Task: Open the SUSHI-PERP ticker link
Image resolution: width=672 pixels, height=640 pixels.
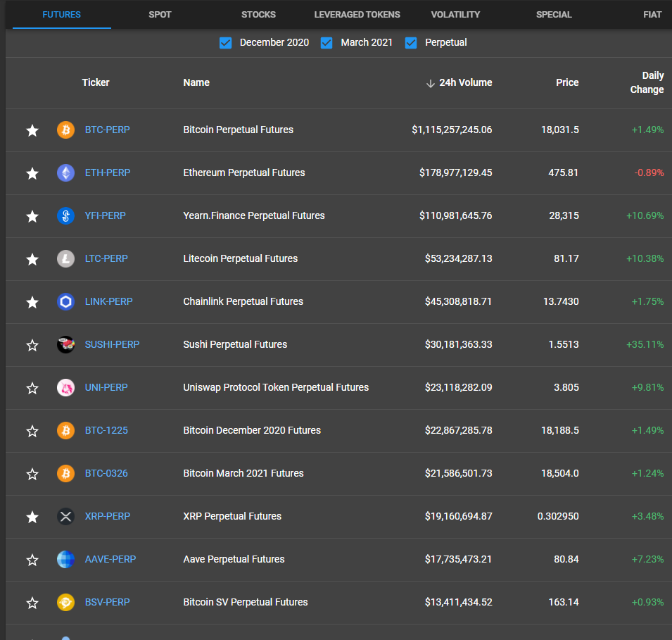Action: pos(112,344)
